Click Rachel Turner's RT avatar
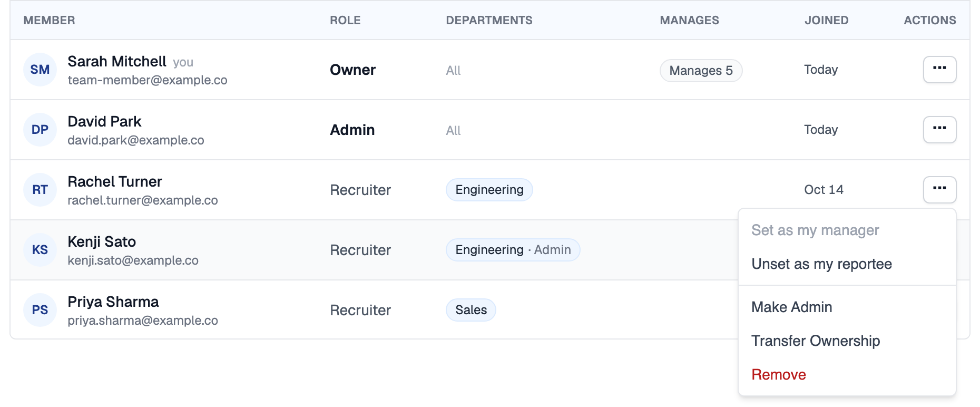 [40, 190]
